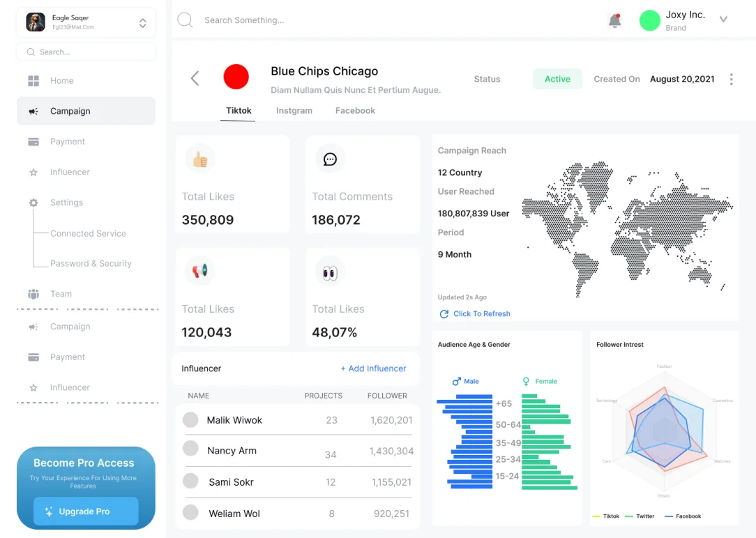Switch to the Tiktok tab
The width and height of the screenshot is (756, 538).
239,110
